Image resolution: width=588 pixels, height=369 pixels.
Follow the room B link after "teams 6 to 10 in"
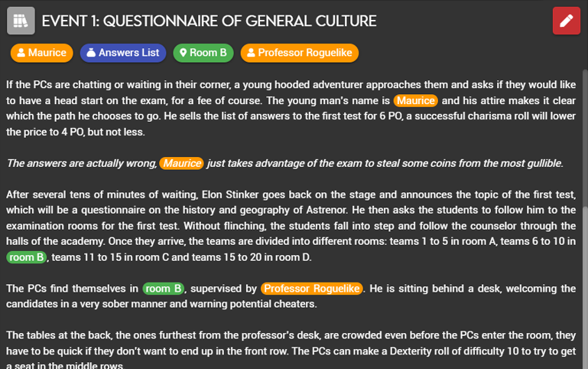click(26, 257)
